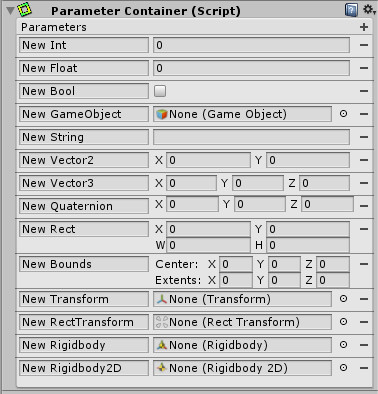Edit the New Vector3 name field
378x394 pixels.
coord(84,183)
